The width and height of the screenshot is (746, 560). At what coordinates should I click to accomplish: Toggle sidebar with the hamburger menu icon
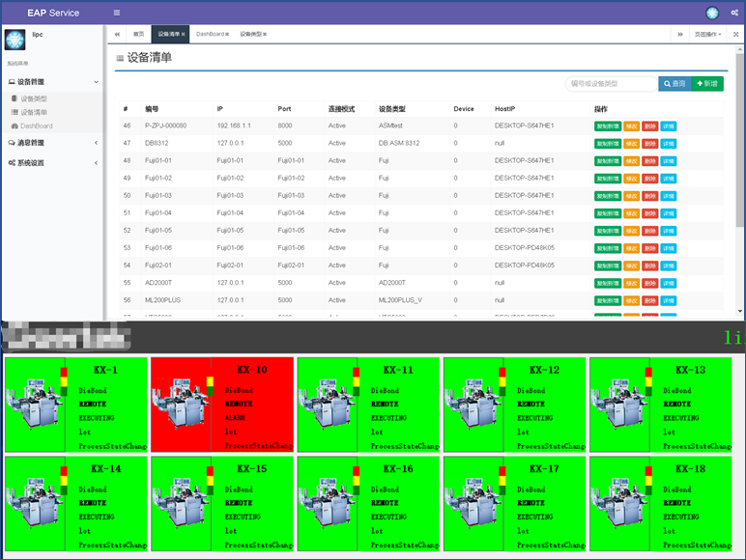[x=117, y=13]
